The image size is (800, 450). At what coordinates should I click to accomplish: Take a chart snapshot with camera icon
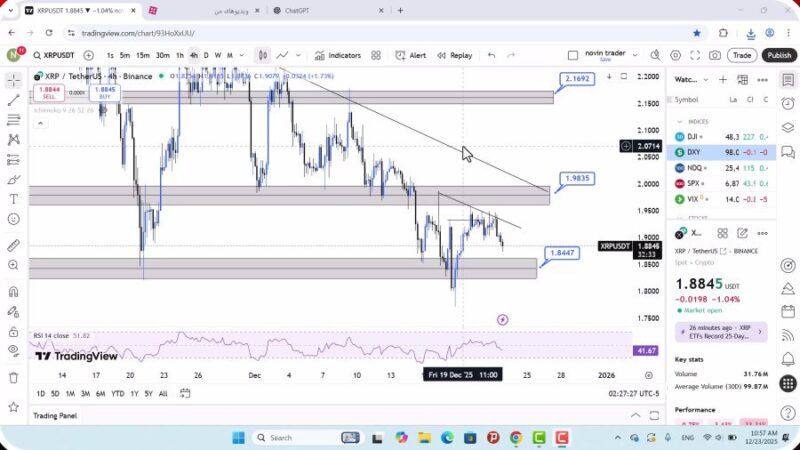(x=715, y=55)
